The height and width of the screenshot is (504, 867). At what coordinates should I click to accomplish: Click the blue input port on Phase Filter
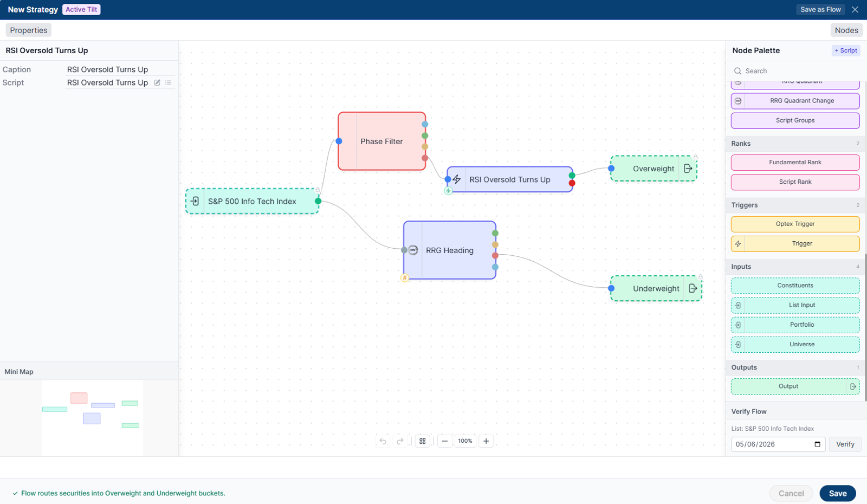[339, 141]
